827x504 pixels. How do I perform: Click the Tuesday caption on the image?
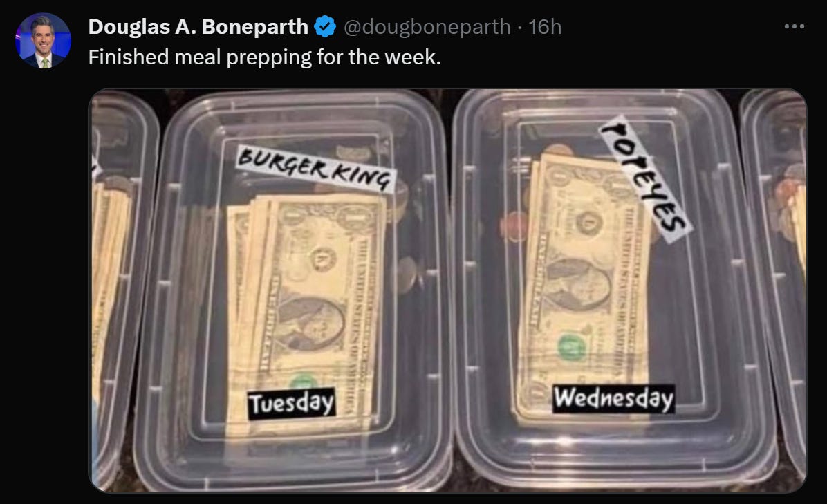point(292,404)
